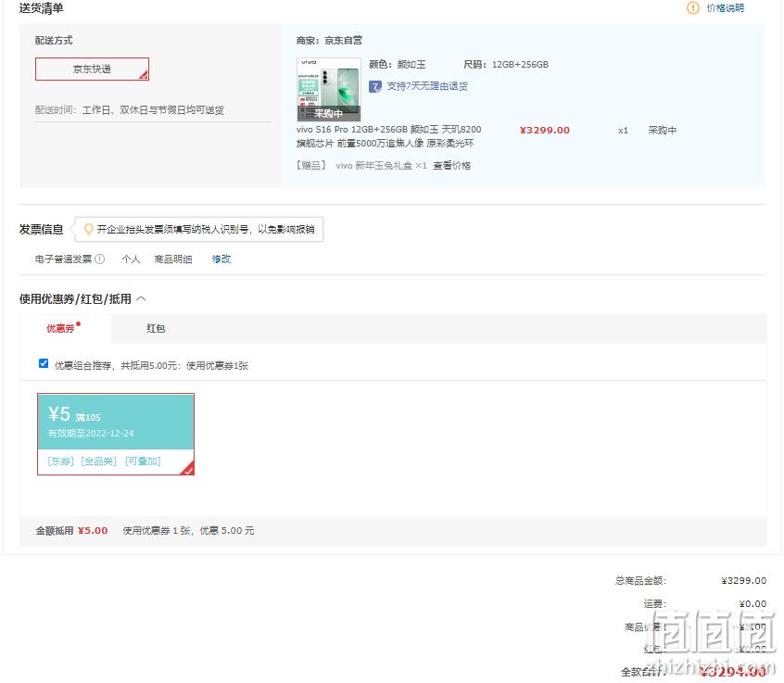This screenshot has height=683, width=784.
Task: Click 修改 to edit invoice info
Action: coord(221,259)
